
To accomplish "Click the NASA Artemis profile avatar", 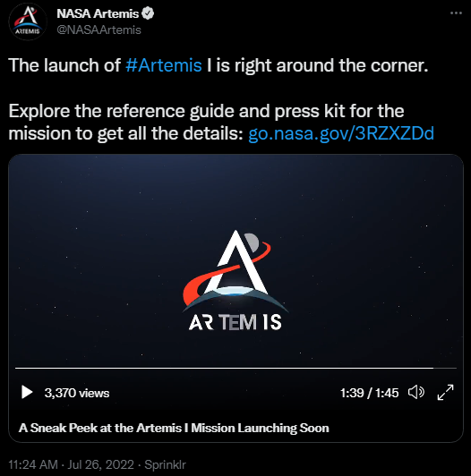I will (x=28, y=21).
